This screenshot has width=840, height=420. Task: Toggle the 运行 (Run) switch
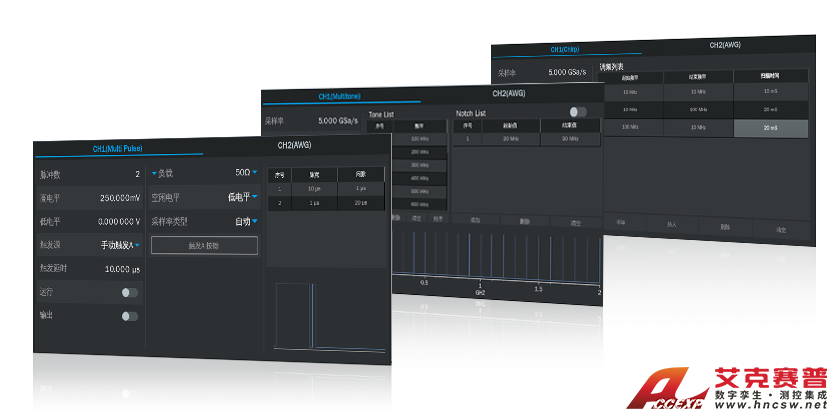click(x=129, y=293)
